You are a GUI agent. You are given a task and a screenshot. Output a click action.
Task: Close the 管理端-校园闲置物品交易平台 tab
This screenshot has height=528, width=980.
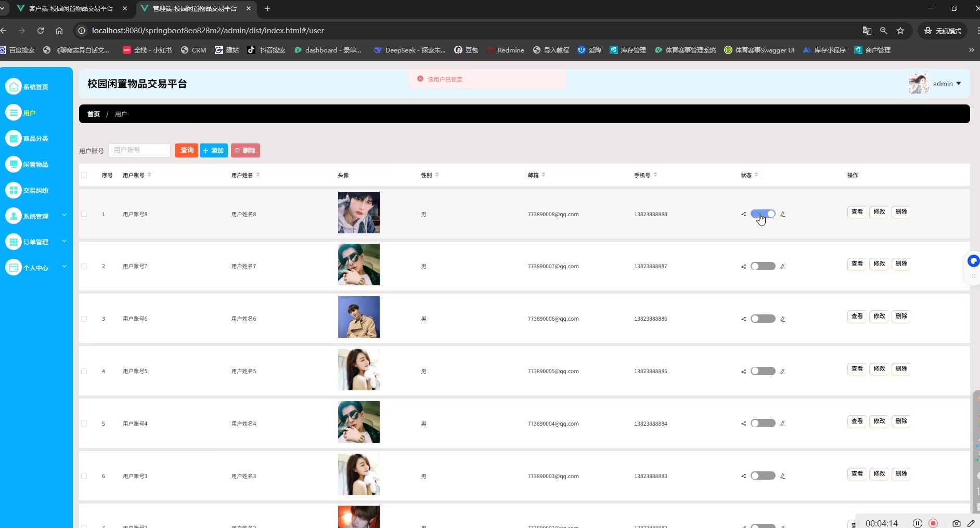pos(249,8)
